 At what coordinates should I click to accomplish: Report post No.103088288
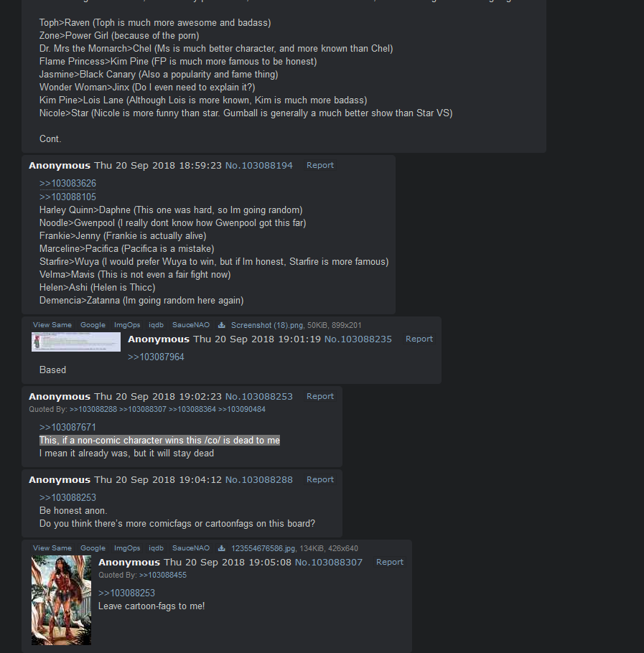[320, 479]
